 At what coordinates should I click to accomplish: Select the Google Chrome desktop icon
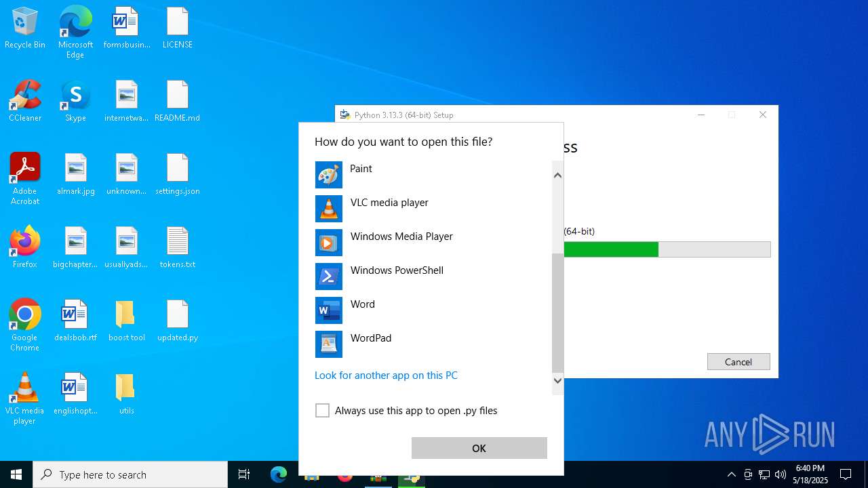25,325
